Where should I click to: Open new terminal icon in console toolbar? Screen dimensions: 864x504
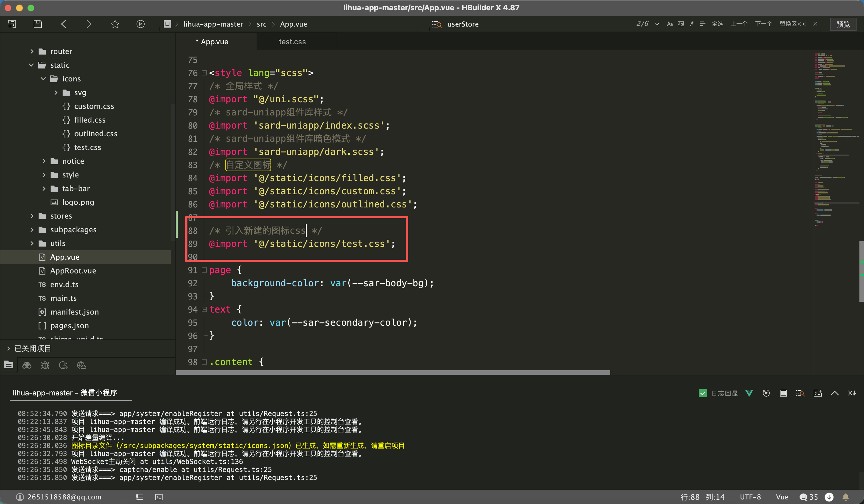817,393
